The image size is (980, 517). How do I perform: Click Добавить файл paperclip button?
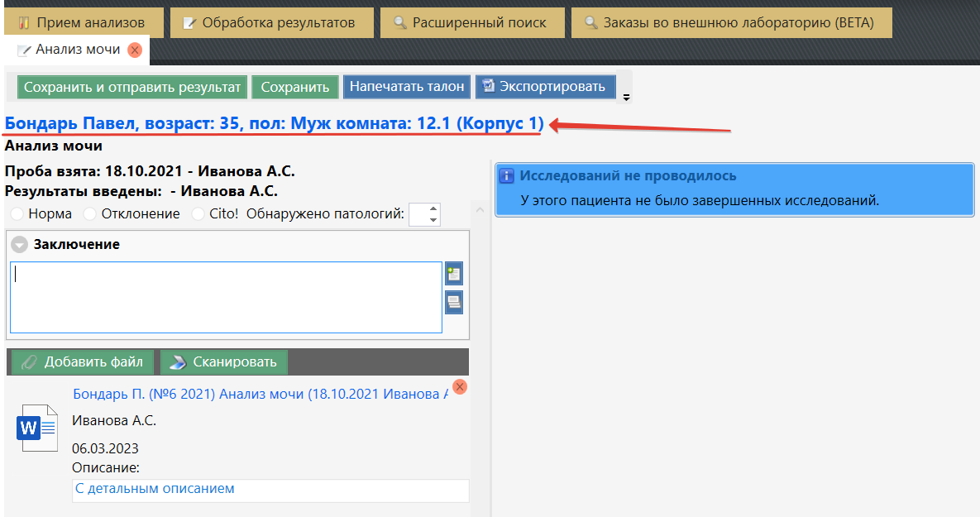coord(83,362)
